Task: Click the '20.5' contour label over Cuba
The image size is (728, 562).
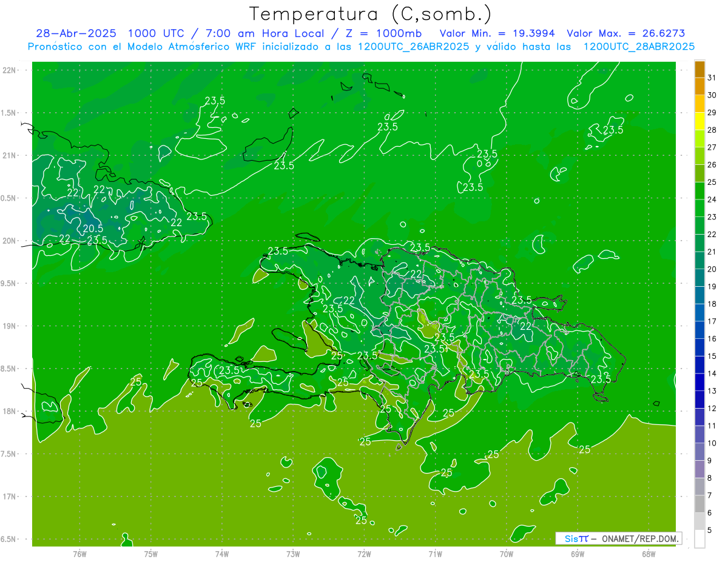Action: click(x=92, y=229)
